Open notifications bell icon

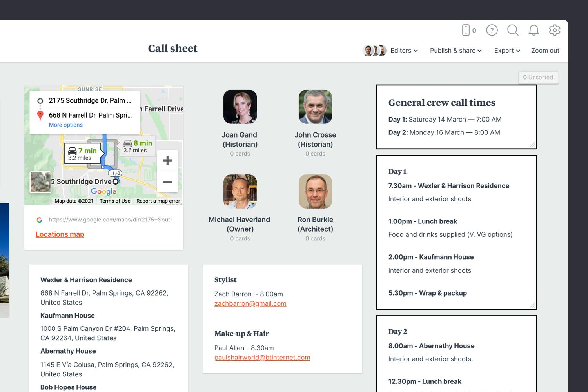(534, 30)
